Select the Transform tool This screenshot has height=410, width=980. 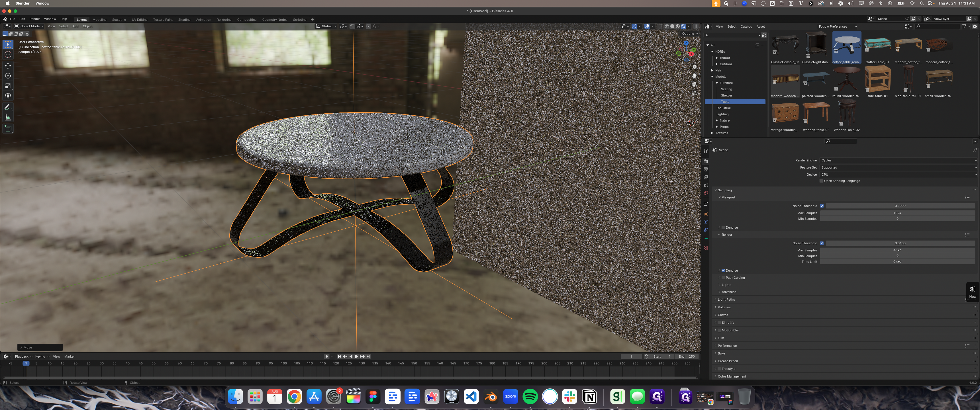(x=8, y=96)
